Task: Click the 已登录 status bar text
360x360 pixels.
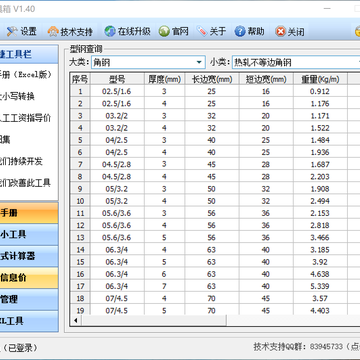Action: (21, 348)
